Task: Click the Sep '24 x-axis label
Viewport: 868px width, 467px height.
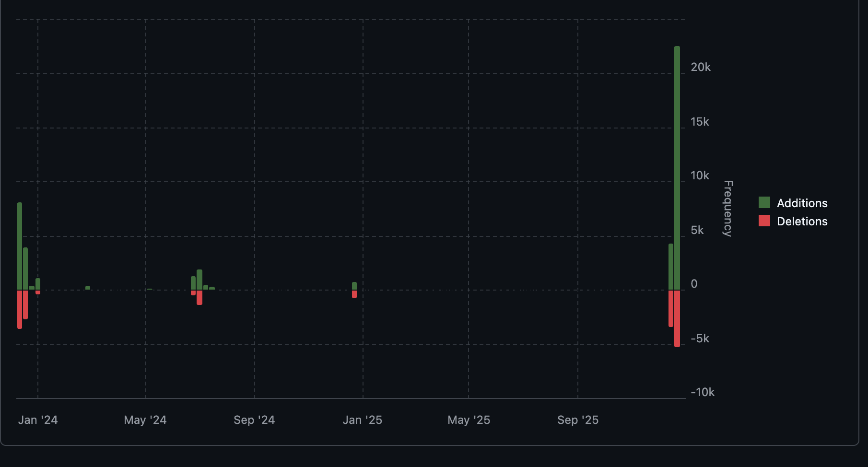Action: pyautogui.click(x=254, y=420)
